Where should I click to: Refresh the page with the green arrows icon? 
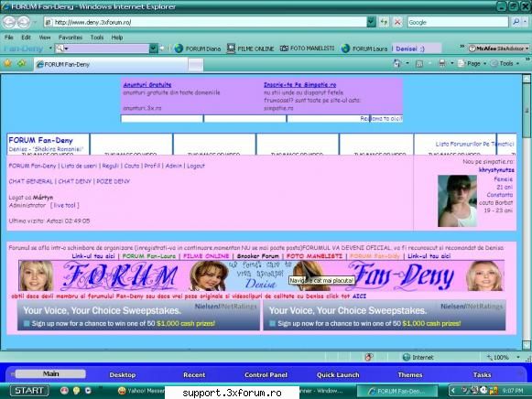click(x=384, y=22)
